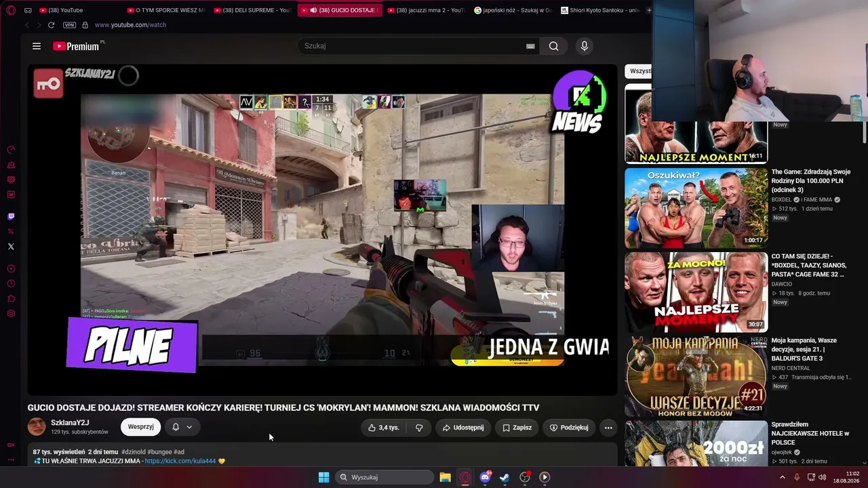
Task: Open the "NAJCIEKAWSZE HOTELE" video thumbnail
Action: pyautogui.click(x=696, y=443)
